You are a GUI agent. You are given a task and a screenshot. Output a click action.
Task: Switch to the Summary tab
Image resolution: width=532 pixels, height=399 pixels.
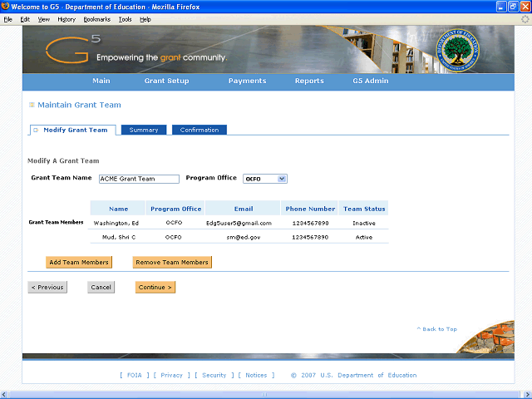click(x=144, y=130)
